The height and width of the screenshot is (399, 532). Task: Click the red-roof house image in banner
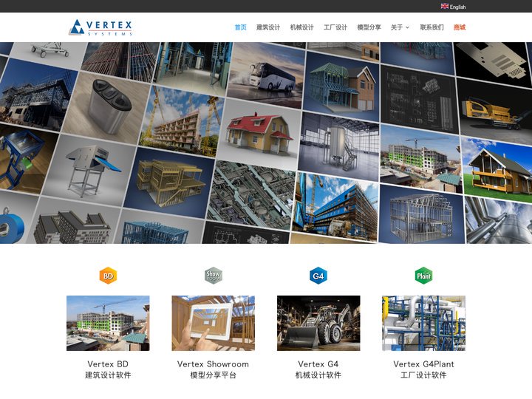(x=259, y=134)
